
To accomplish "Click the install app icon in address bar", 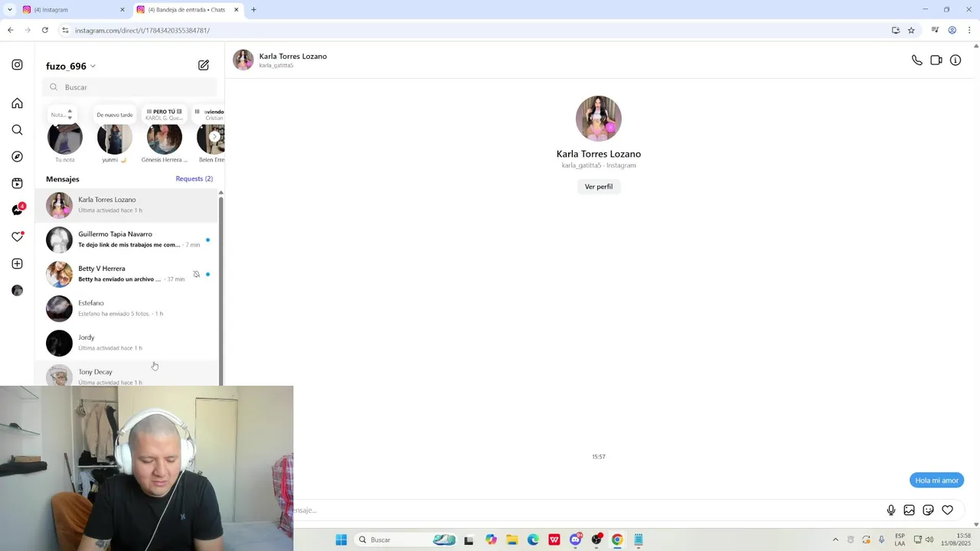I will pos(895,31).
